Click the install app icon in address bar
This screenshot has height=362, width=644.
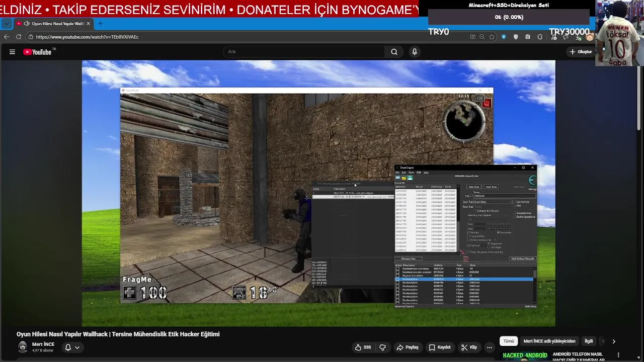(472, 37)
